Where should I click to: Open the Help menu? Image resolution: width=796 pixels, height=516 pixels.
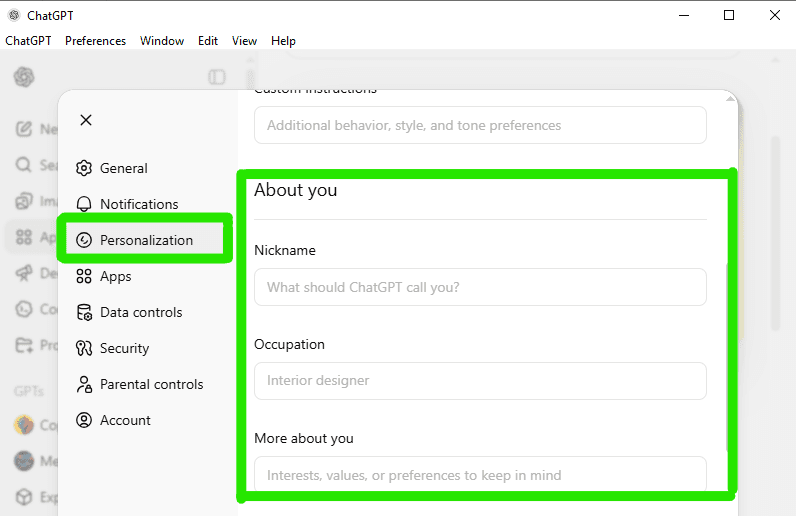coord(283,41)
